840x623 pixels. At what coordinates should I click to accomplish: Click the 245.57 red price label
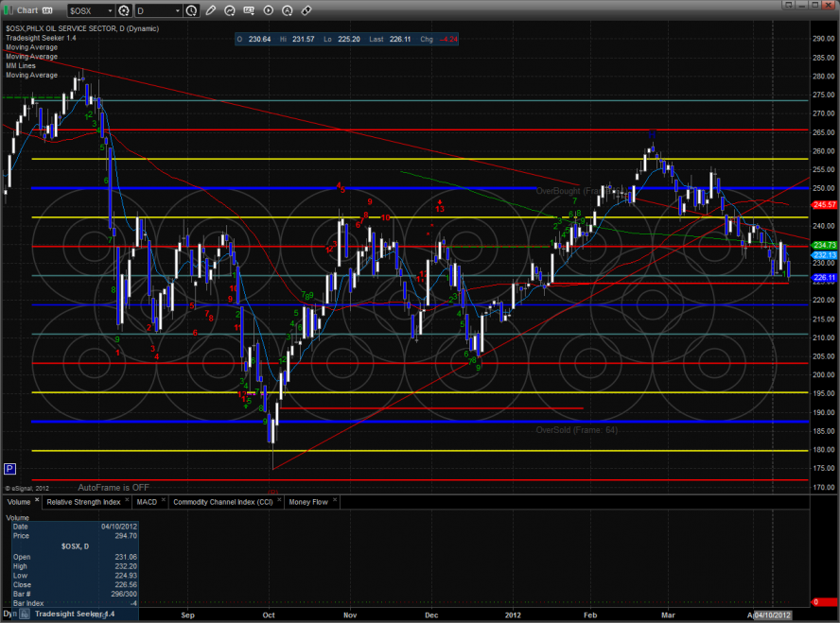click(x=824, y=205)
